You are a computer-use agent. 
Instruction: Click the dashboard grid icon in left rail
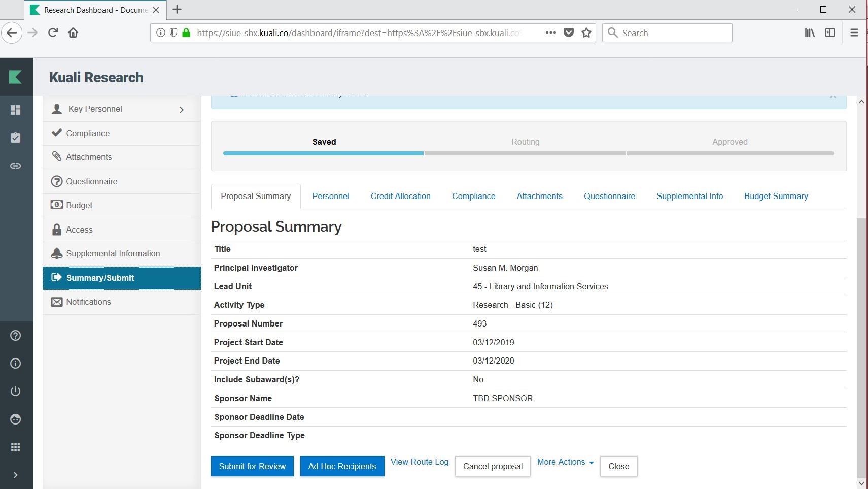(x=16, y=110)
